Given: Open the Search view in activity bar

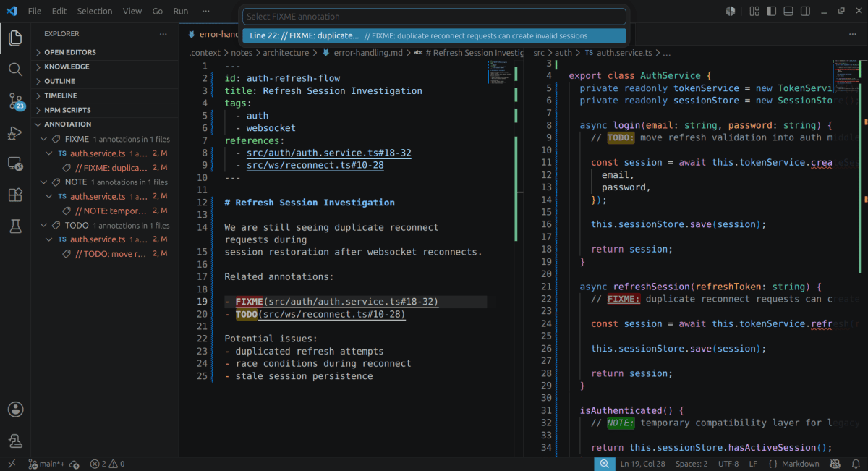Looking at the screenshot, I should [x=15, y=69].
